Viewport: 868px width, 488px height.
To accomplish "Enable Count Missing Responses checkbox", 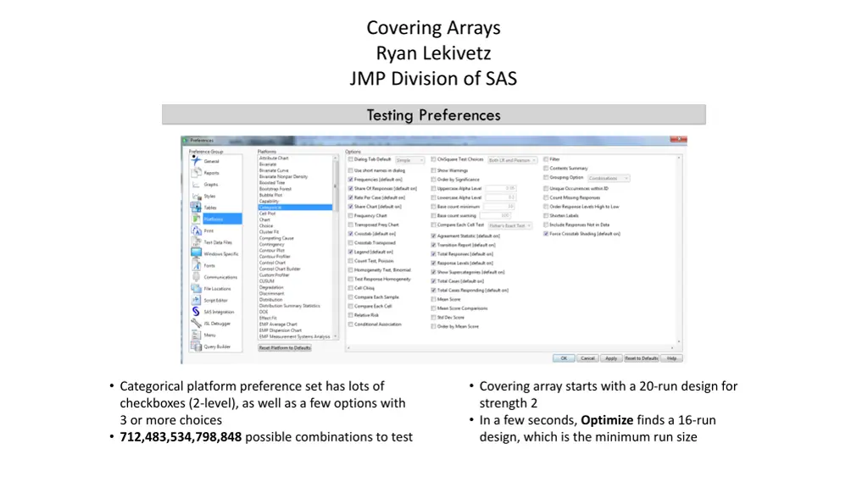I will 546,197.
